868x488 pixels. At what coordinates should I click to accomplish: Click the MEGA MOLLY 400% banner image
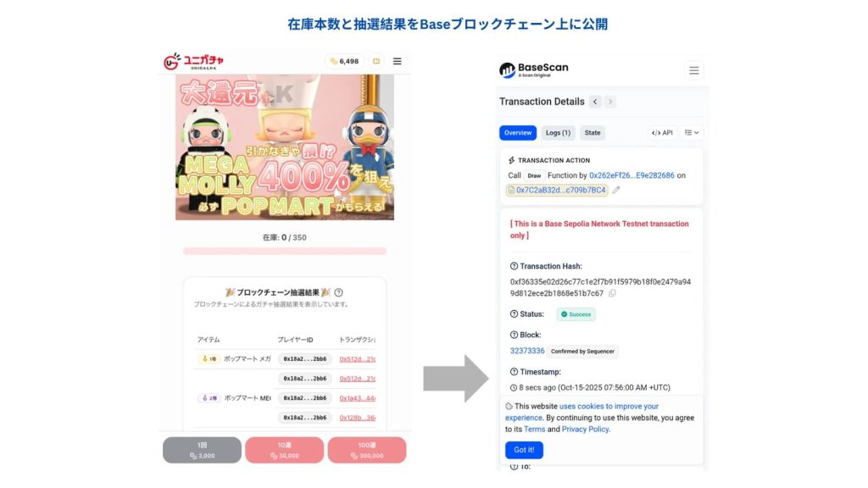pyautogui.click(x=285, y=147)
